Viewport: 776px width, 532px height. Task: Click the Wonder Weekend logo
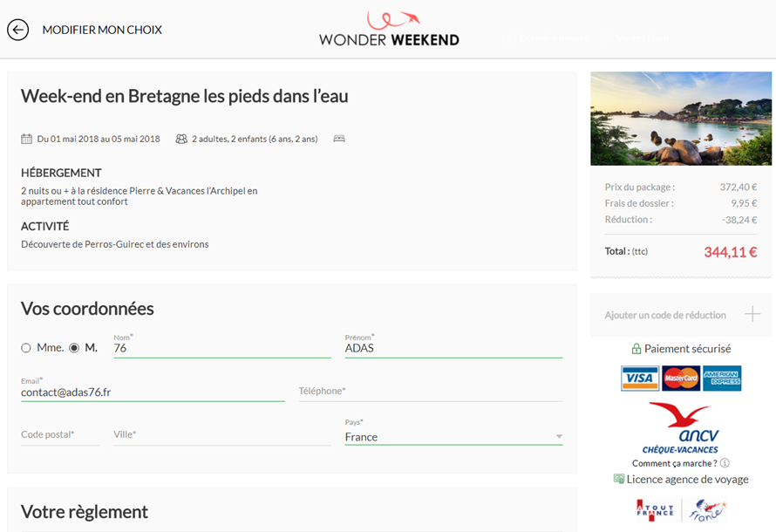pos(389,29)
